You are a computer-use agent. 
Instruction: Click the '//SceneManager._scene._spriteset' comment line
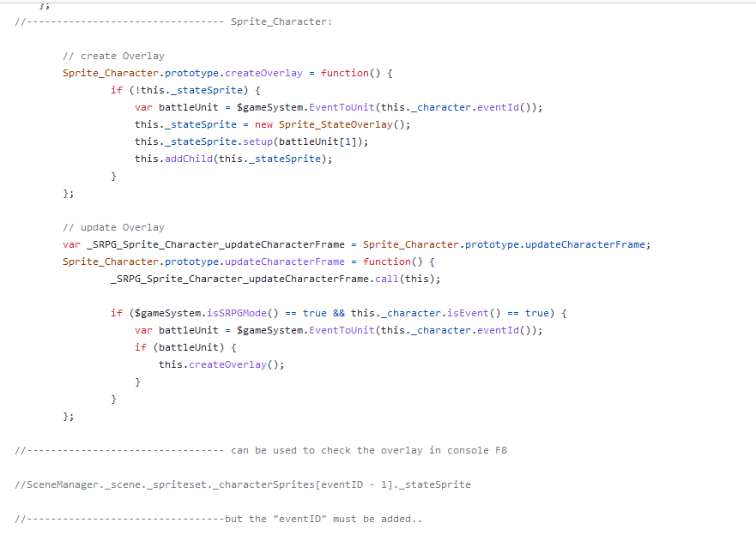[243, 484]
